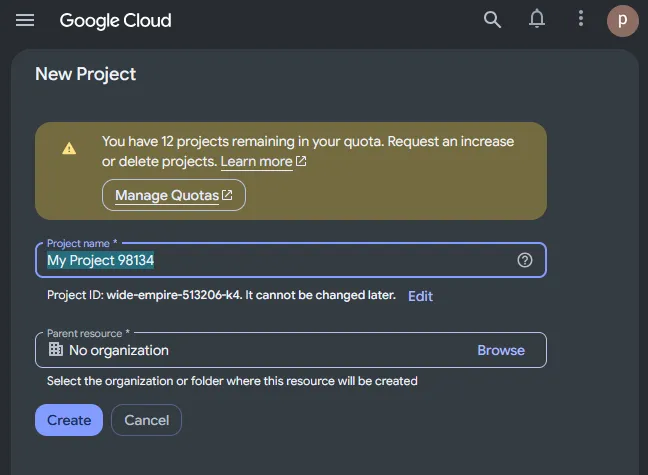Click the organization building icon
The image size is (648, 475).
(56, 349)
